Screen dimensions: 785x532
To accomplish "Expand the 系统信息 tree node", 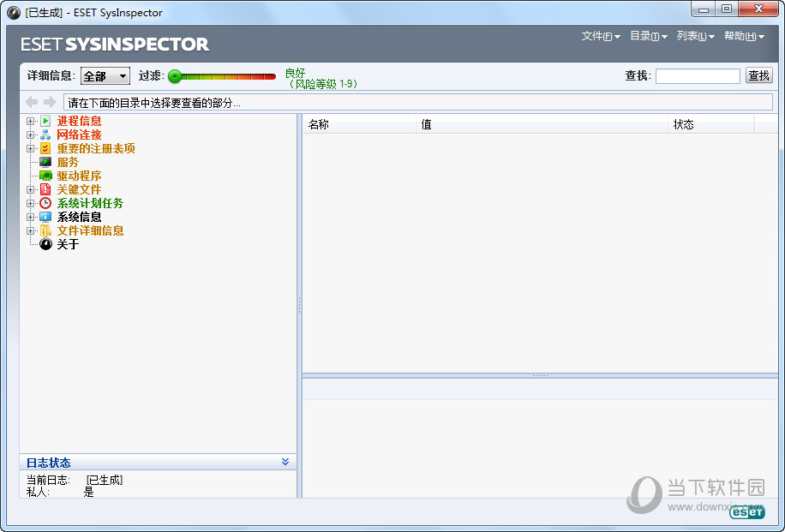I will pyautogui.click(x=31, y=218).
